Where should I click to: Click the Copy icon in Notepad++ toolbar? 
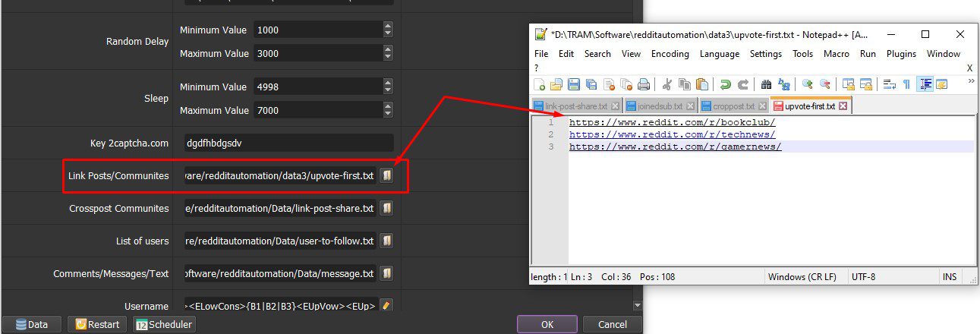coord(685,84)
